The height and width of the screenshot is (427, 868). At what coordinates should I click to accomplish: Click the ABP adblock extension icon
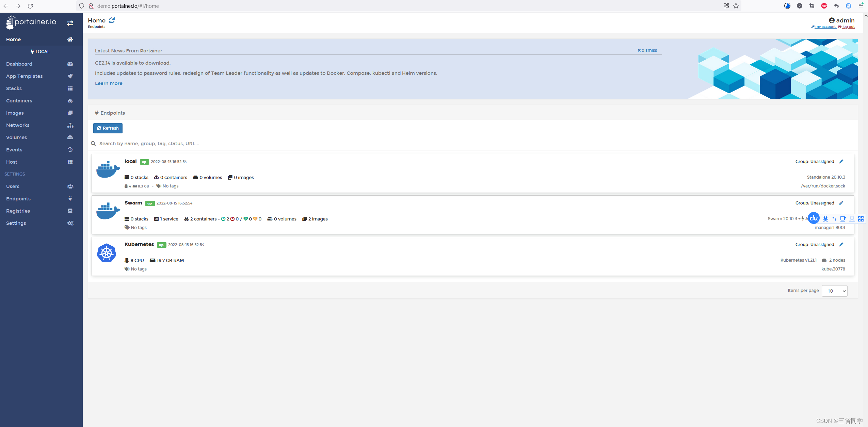click(x=824, y=6)
